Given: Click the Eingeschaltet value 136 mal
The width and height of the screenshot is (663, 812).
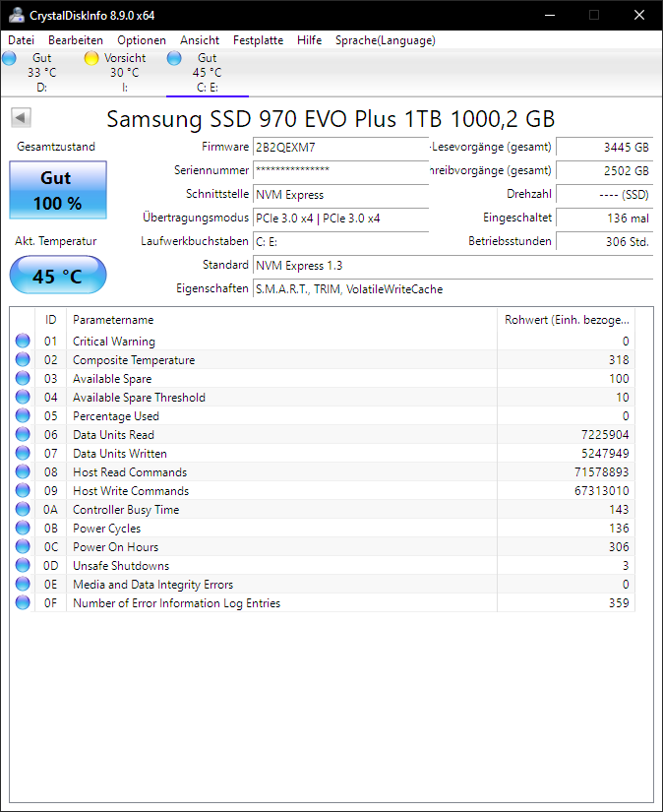Looking at the screenshot, I should [605, 219].
